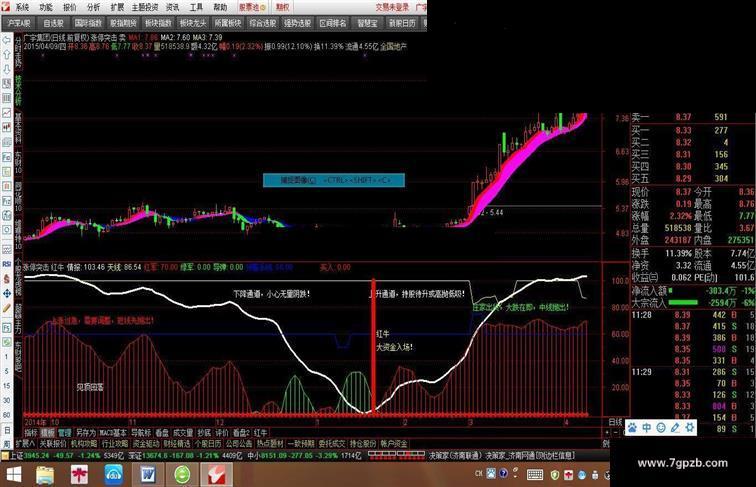
Task: Select the blue crosshair move icon
Action: coord(7,293)
